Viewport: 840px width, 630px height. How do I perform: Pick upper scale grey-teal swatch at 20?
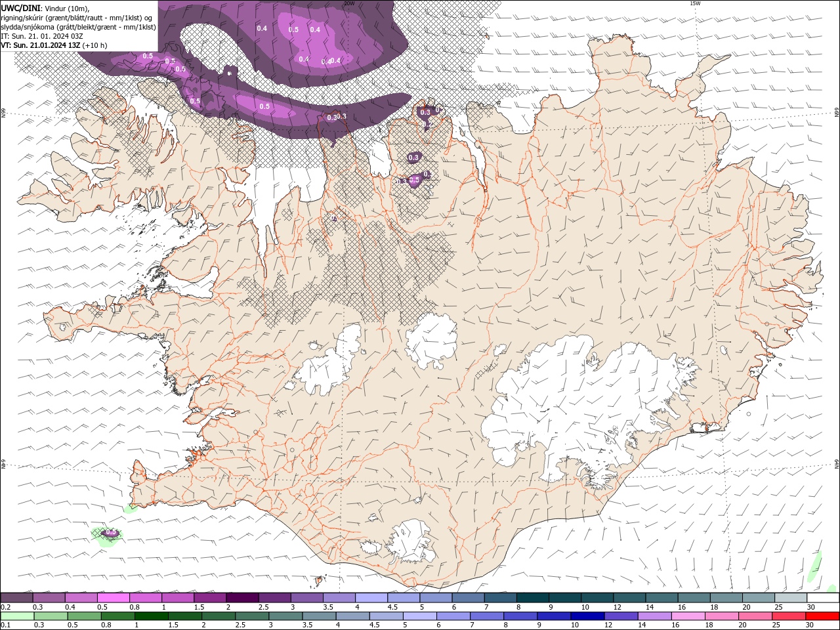pyautogui.click(x=759, y=598)
